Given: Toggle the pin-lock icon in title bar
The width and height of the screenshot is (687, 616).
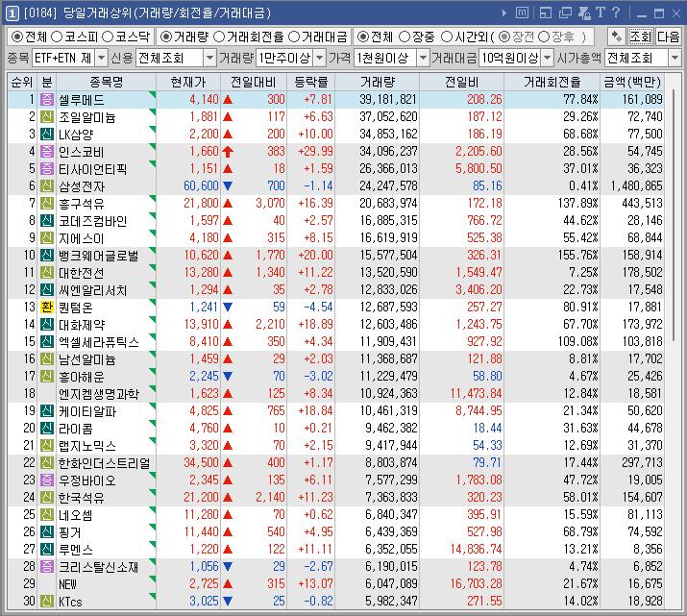Looking at the screenshot, I should [584, 13].
